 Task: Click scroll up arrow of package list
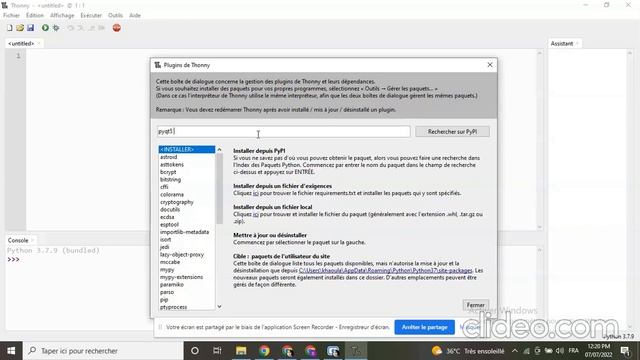[x=219, y=150]
